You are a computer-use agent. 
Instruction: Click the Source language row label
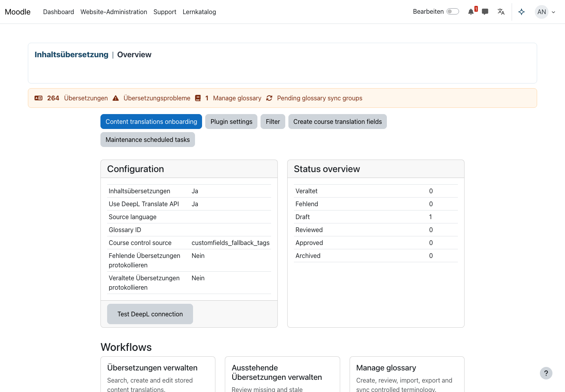point(133,217)
